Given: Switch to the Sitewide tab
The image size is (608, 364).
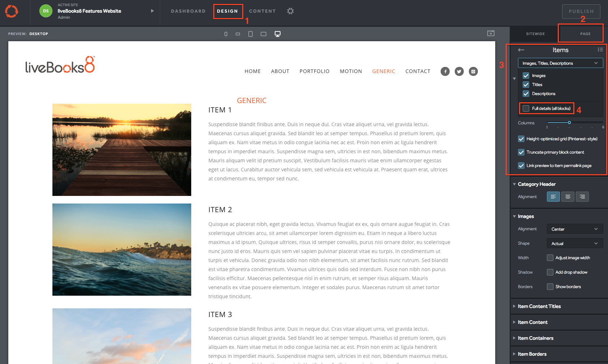Looking at the screenshot, I should click(x=535, y=34).
